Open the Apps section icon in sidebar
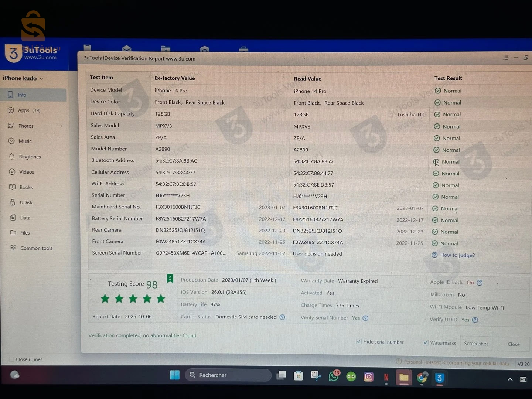The image size is (532, 399). point(11,110)
